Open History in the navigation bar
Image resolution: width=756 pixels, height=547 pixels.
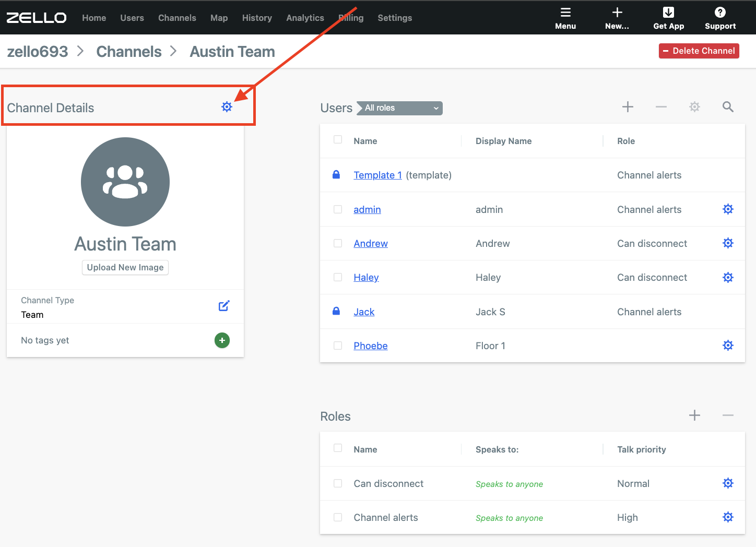[257, 18]
